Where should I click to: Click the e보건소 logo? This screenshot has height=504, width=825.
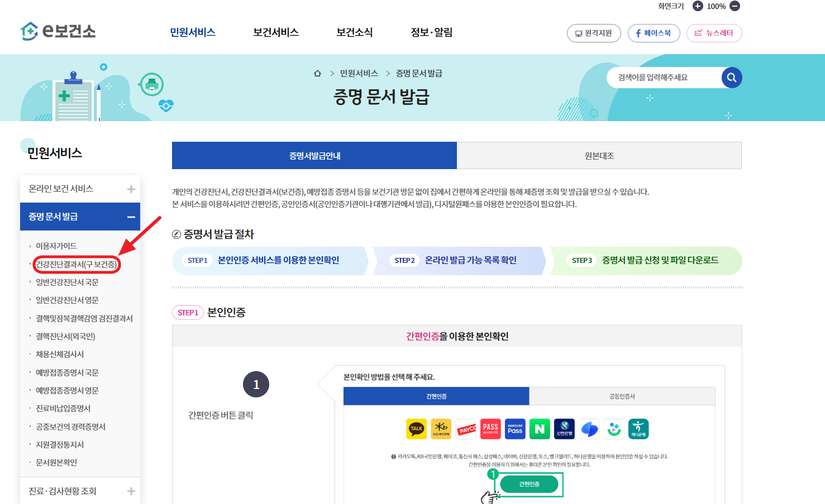tap(58, 32)
